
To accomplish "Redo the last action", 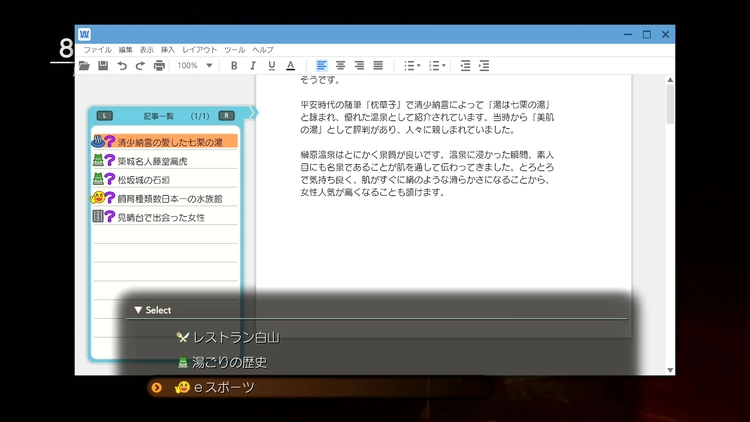I will [140, 66].
